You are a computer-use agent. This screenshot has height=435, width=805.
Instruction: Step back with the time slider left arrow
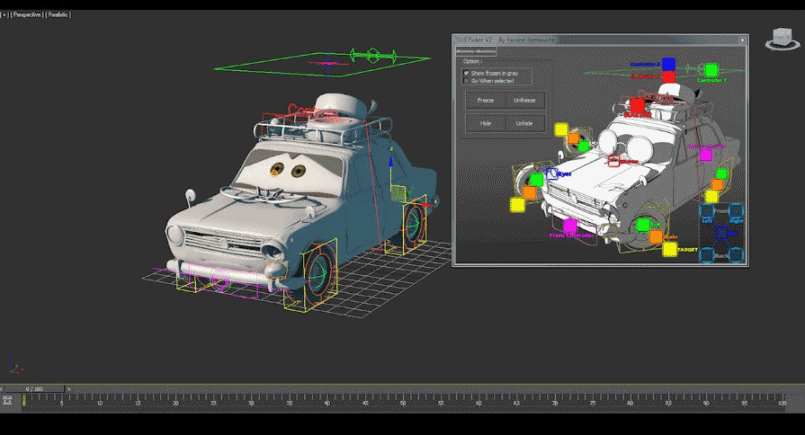click(x=2, y=389)
